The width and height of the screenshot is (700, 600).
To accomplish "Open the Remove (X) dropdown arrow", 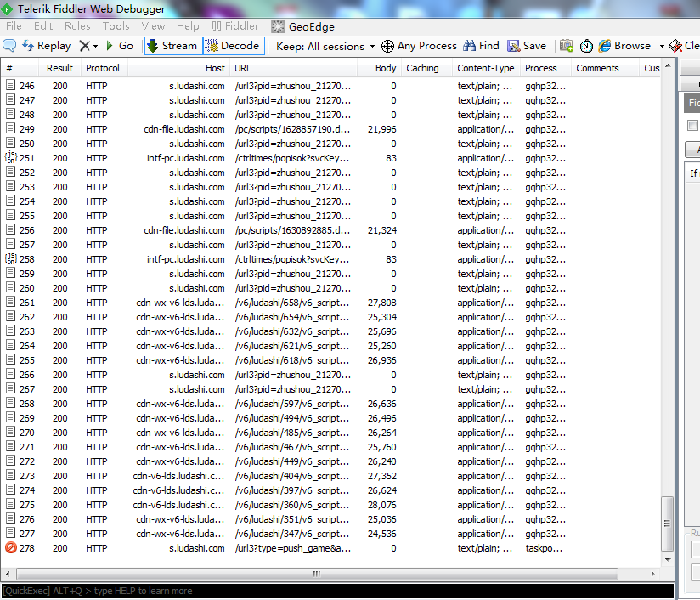I will pos(95,46).
